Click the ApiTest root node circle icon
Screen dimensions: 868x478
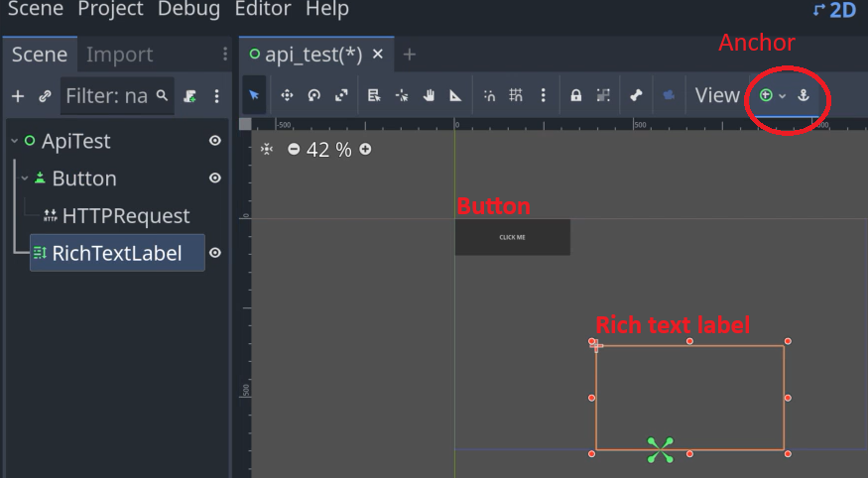tap(30, 141)
